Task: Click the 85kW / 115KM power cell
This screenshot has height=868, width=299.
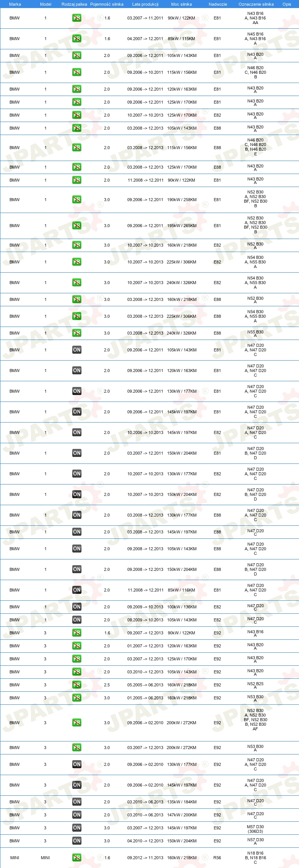Action: click(x=182, y=39)
